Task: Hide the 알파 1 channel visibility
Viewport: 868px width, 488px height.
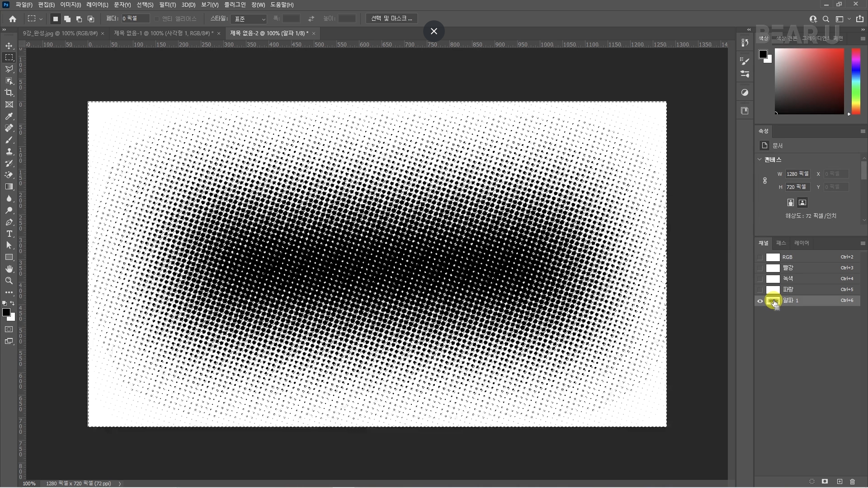Action: (760, 301)
